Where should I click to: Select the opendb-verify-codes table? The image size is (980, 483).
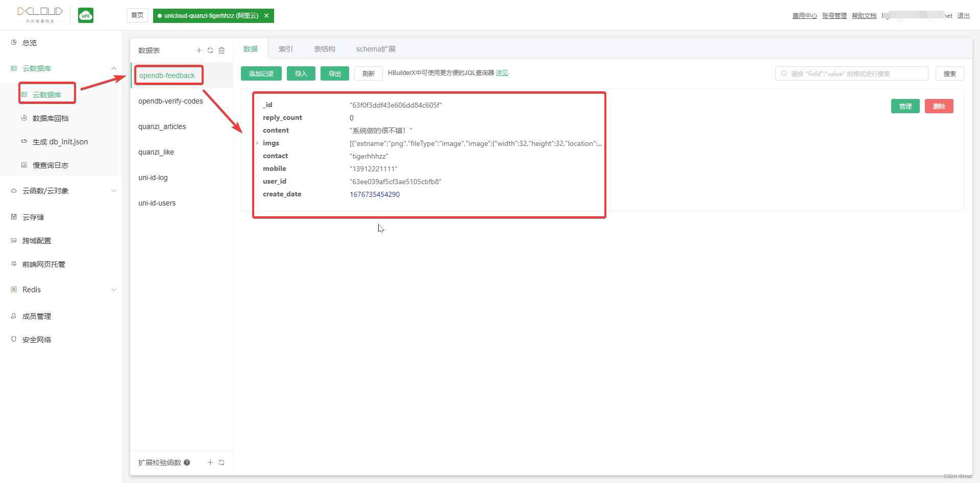[x=182, y=101]
